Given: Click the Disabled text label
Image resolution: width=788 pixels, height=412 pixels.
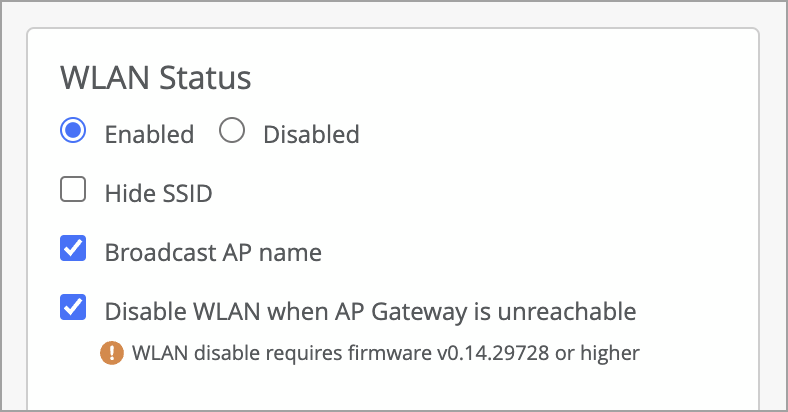Looking at the screenshot, I should click(311, 134).
